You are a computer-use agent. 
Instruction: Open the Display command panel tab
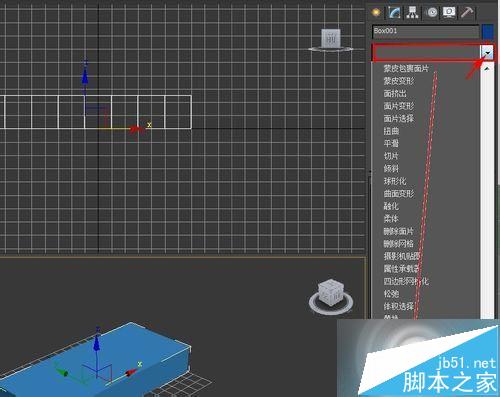pyautogui.click(x=449, y=12)
